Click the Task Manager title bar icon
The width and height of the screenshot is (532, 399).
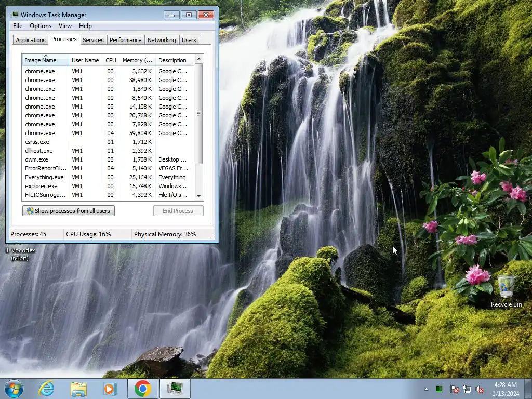[14, 15]
